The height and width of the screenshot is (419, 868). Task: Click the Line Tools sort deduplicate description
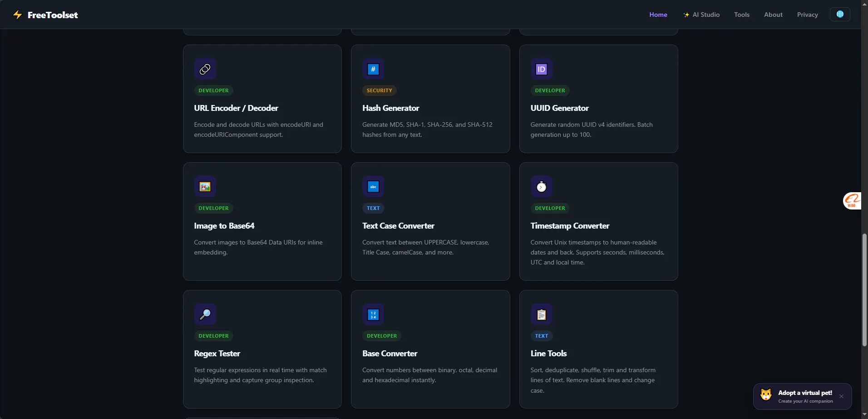[593, 380]
